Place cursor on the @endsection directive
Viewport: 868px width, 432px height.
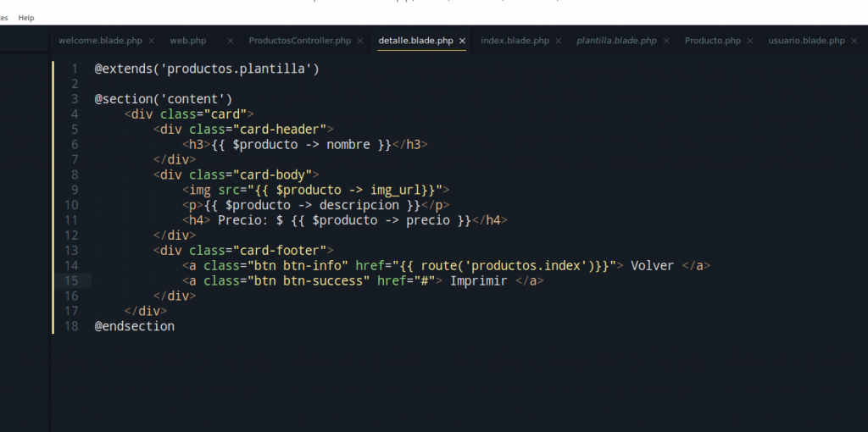134,326
